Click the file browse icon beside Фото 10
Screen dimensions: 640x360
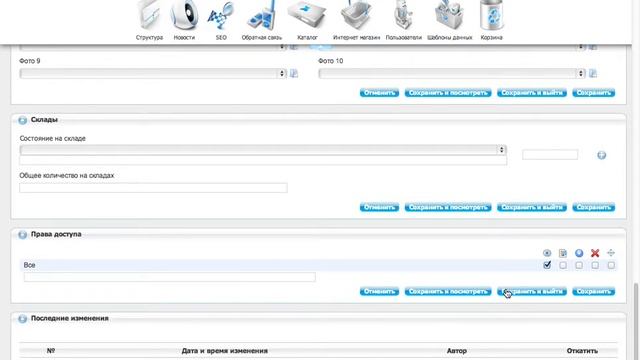[593, 73]
